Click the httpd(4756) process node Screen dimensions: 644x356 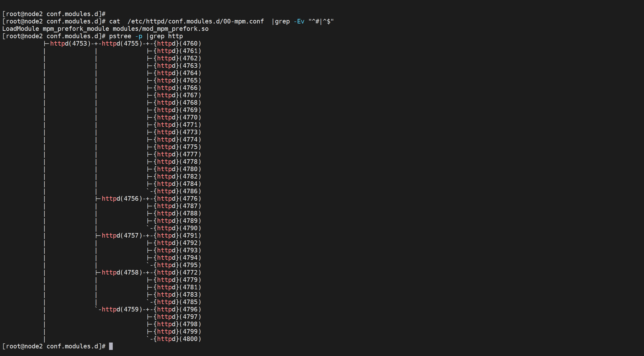pyautogui.click(x=122, y=199)
